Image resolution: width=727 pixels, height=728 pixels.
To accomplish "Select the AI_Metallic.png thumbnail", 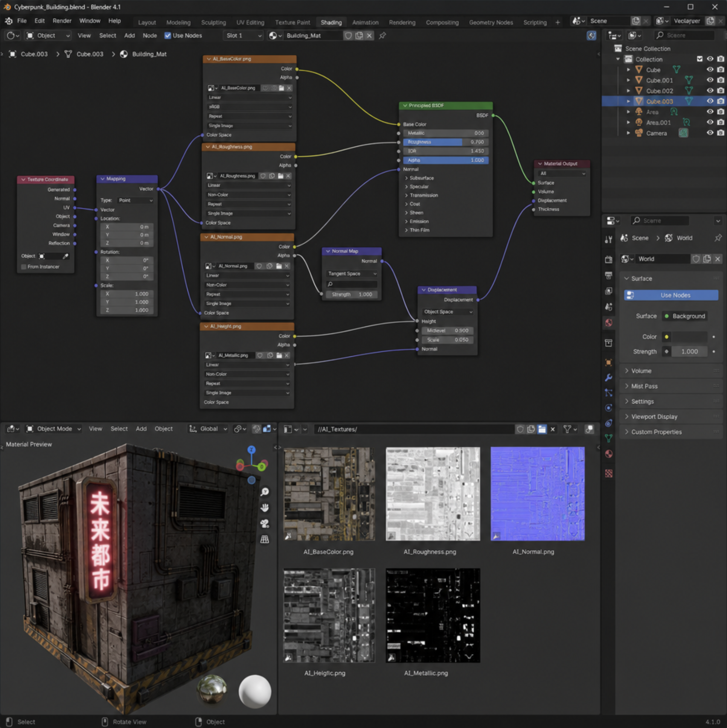I will pyautogui.click(x=433, y=615).
